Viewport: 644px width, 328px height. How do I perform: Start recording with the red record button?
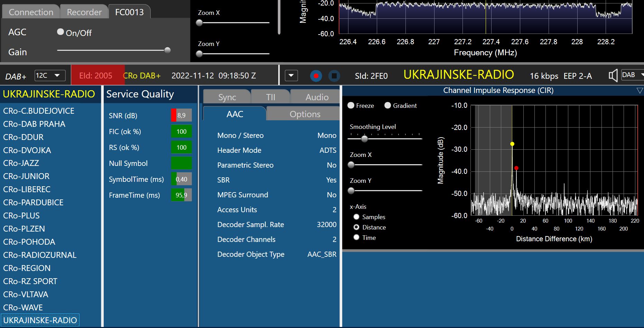click(x=316, y=76)
